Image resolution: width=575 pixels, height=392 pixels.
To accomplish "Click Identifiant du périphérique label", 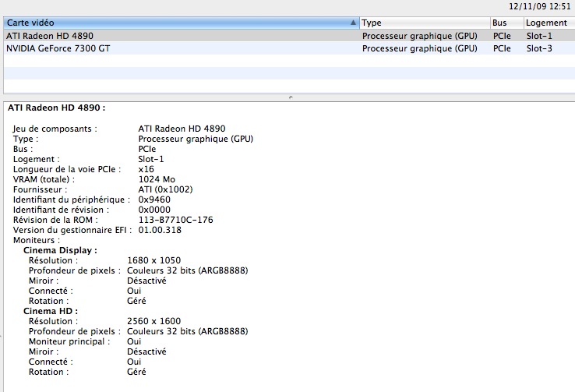I will click(x=72, y=200).
